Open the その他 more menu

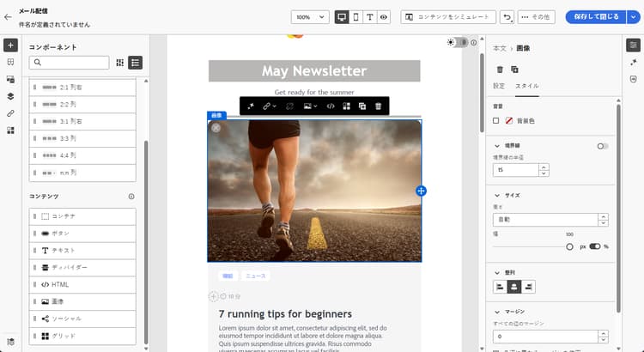537,17
